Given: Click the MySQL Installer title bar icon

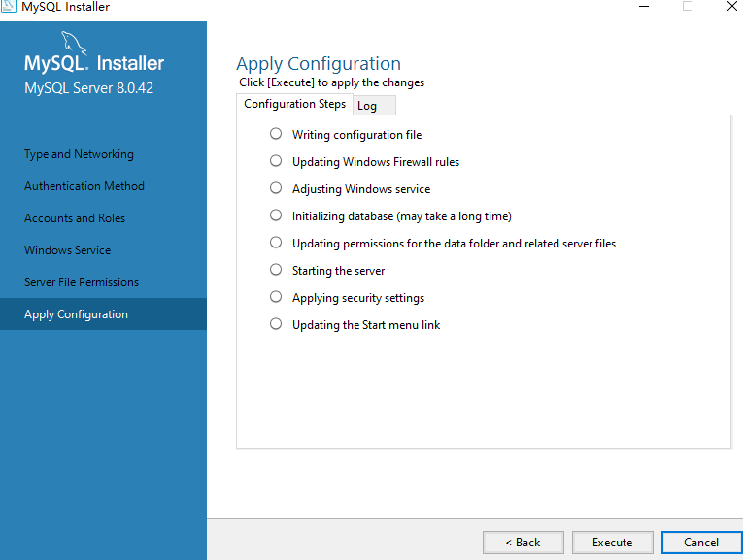Looking at the screenshot, I should click(8, 6).
